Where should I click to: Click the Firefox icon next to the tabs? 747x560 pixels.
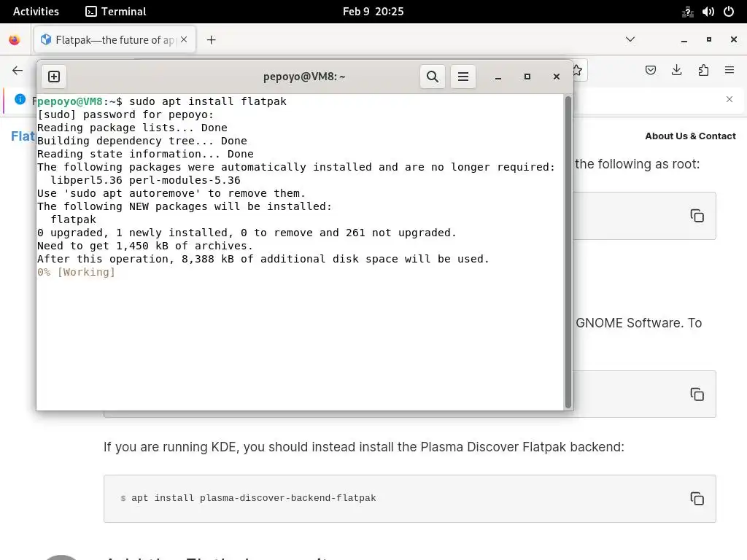[15, 40]
